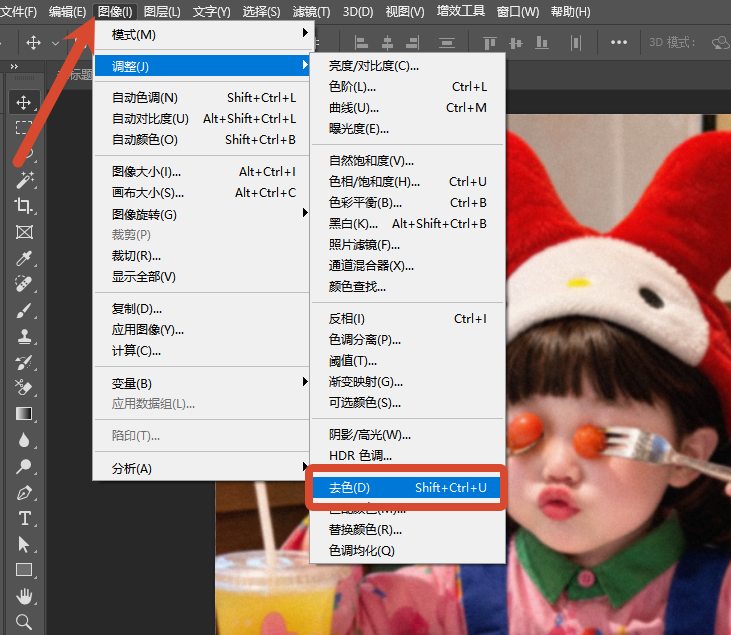Open the 文件(F) menu
Screen dimensions: 731x635
(19, 11)
